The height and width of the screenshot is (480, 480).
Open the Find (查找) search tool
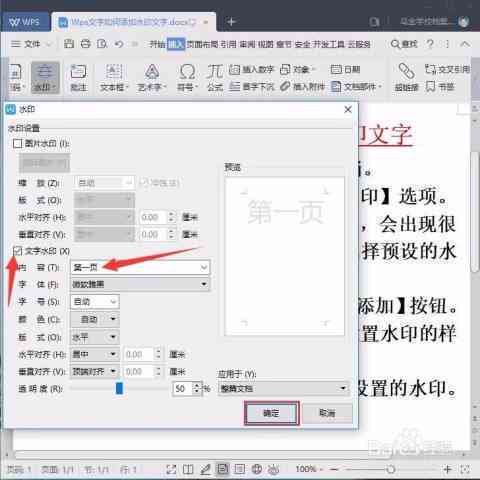point(404,44)
